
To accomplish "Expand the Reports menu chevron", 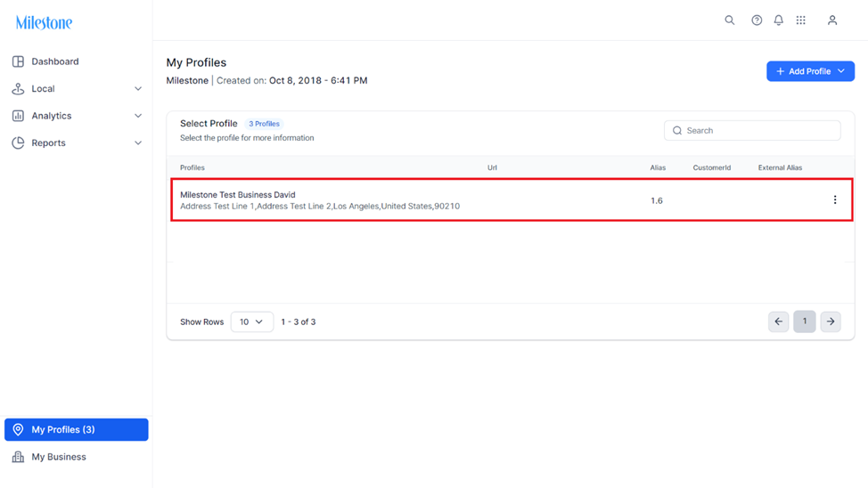I will [138, 142].
